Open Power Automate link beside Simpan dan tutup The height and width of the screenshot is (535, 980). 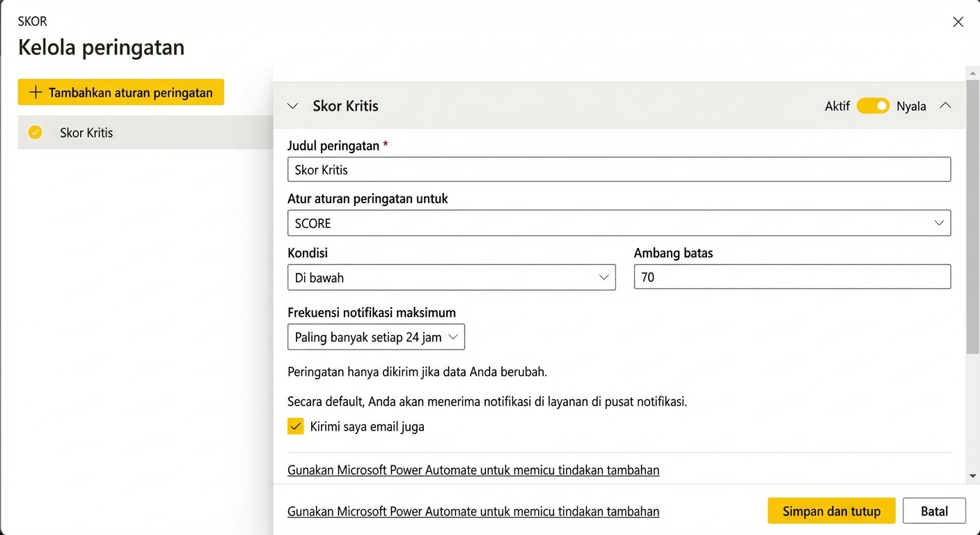[x=473, y=511]
